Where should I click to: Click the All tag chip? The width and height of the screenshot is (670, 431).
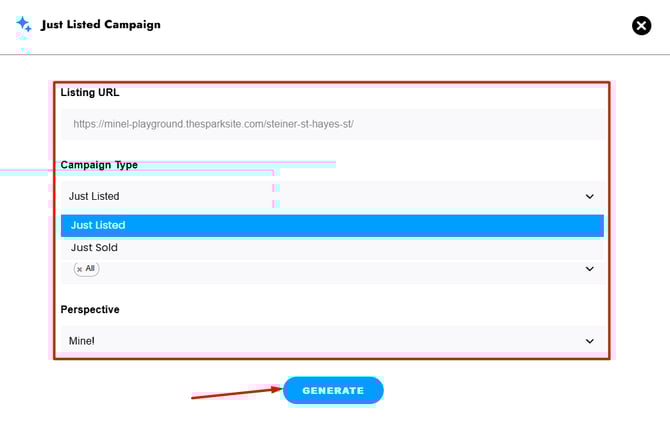pyautogui.click(x=86, y=269)
